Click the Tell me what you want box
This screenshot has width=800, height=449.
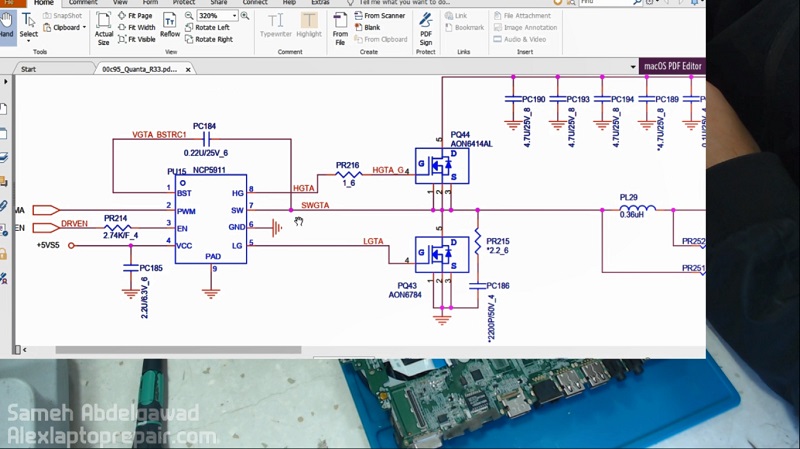coord(405,3)
